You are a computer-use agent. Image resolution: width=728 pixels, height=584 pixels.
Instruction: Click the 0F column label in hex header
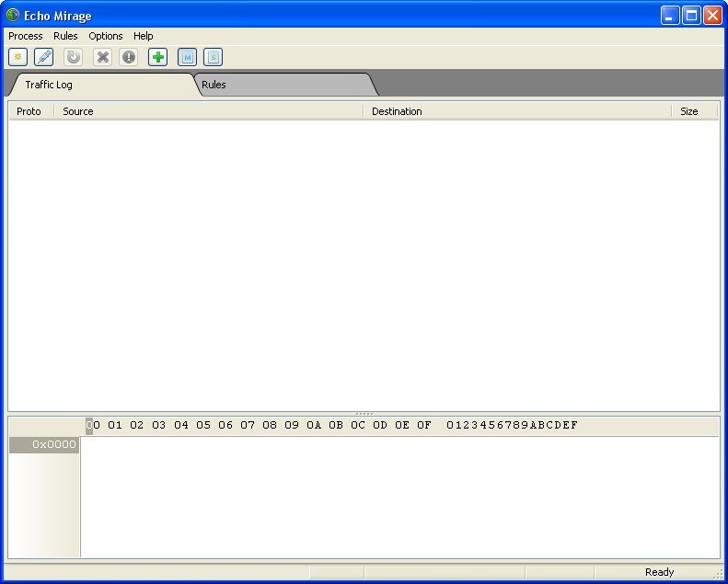click(424, 425)
